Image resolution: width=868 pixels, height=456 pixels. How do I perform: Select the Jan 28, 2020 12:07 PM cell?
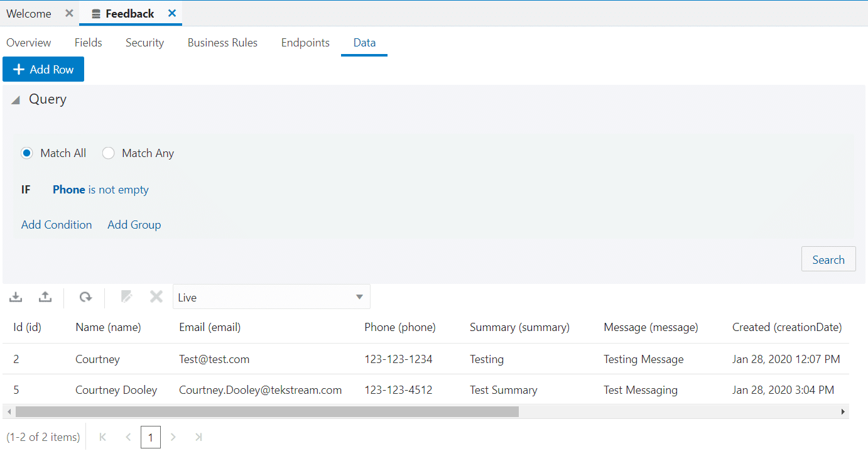tap(786, 359)
